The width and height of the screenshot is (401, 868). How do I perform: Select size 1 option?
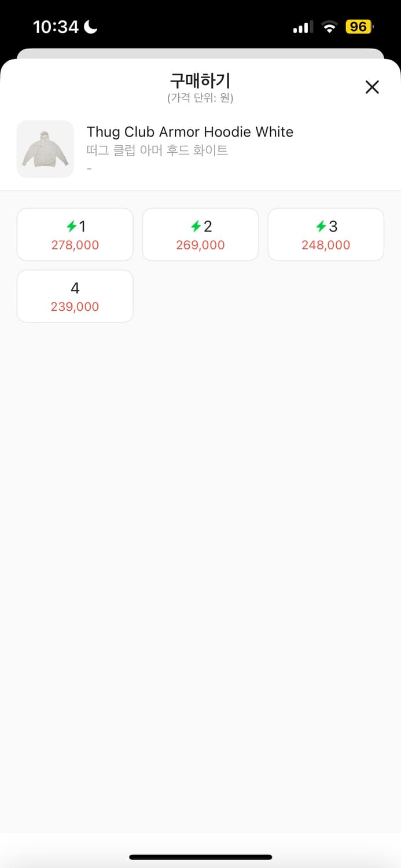click(x=75, y=234)
